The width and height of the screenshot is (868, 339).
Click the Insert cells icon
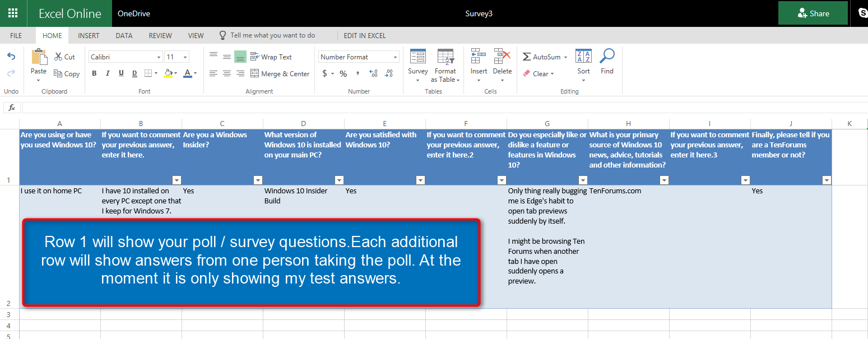click(479, 57)
